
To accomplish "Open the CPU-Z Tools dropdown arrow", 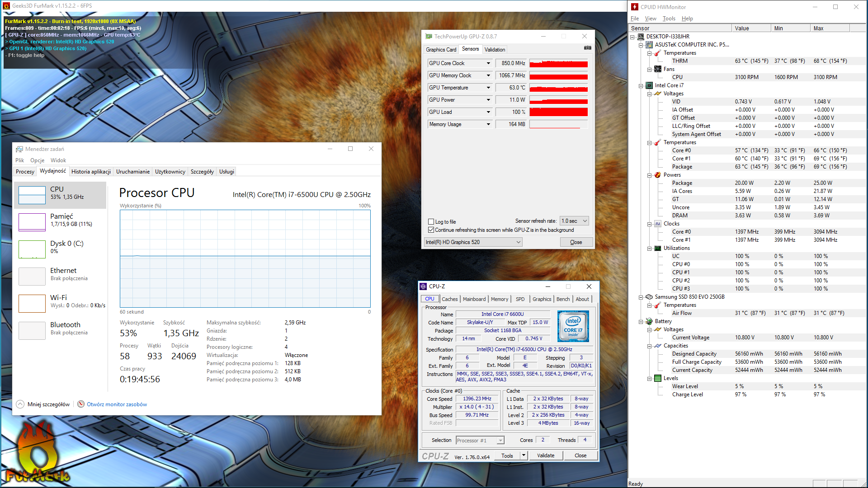I will pyautogui.click(x=524, y=455).
